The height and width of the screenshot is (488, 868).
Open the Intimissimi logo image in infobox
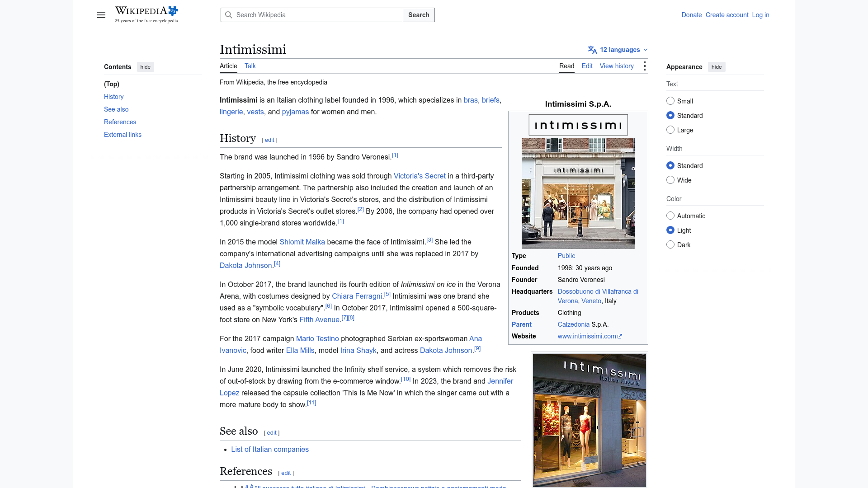coord(578,125)
